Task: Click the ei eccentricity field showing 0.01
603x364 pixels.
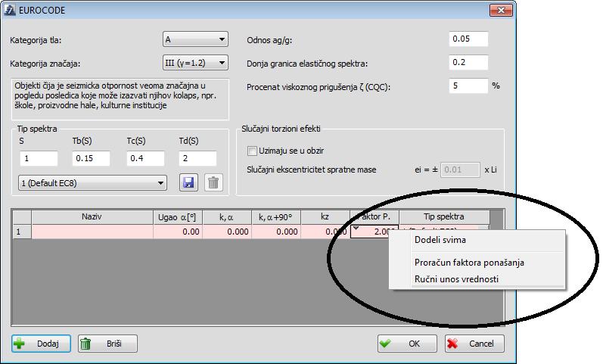Action: coord(460,170)
